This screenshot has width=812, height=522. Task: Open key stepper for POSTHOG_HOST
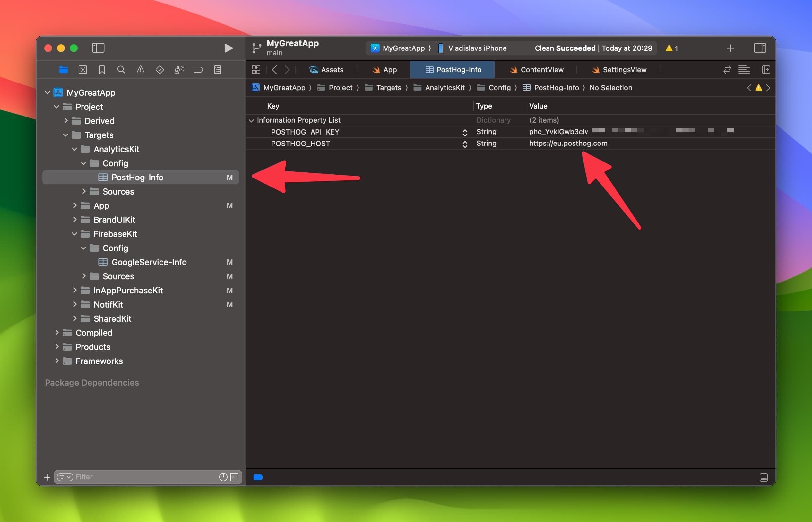pyautogui.click(x=465, y=144)
